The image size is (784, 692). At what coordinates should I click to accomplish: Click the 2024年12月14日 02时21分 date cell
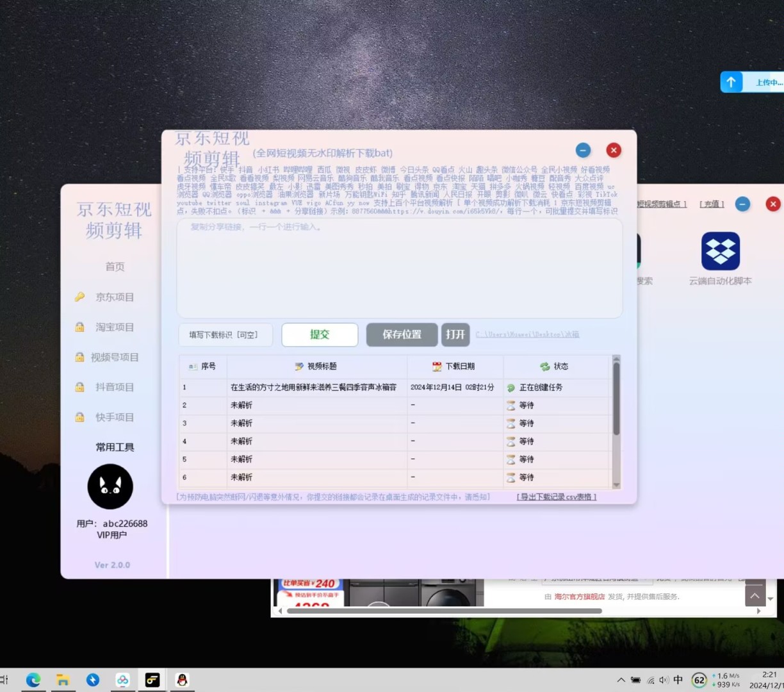pos(452,388)
